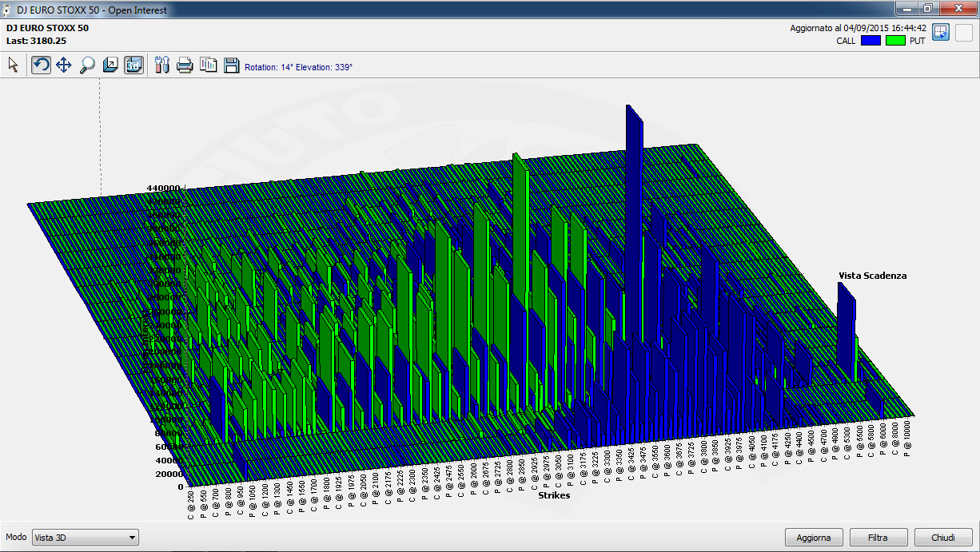Choose the magnifier zoom tool
980x552 pixels.
(87, 66)
